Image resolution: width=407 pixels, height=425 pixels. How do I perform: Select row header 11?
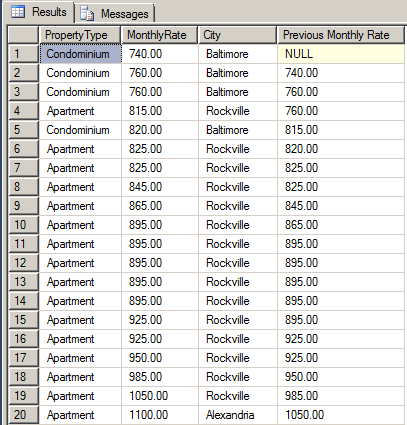23,244
